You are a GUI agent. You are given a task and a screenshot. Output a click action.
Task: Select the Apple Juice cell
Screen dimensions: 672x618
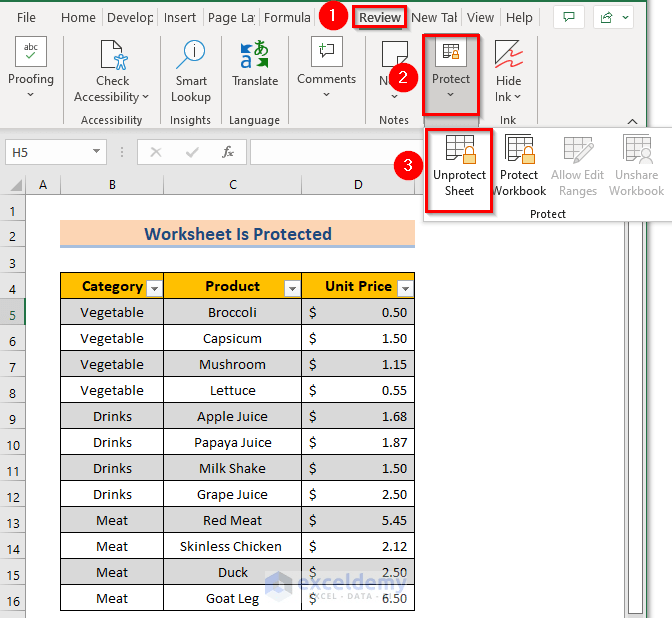point(232,417)
